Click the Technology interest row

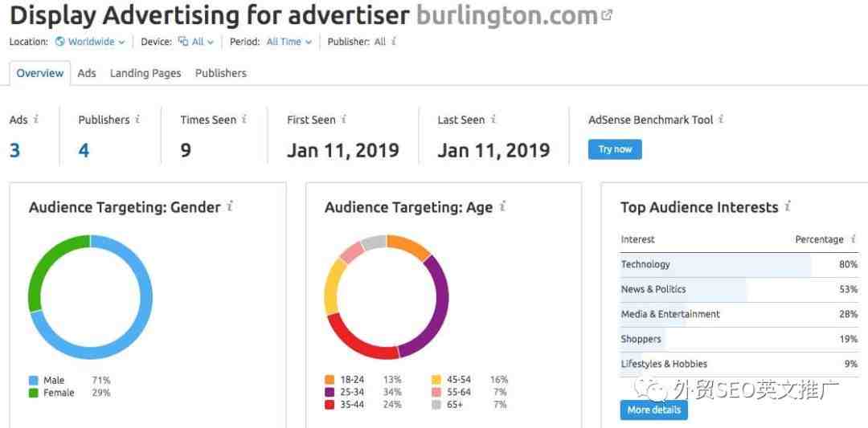click(739, 265)
